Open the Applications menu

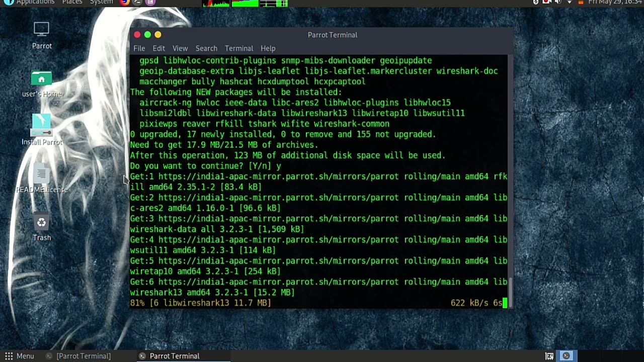click(x=29, y=2)
